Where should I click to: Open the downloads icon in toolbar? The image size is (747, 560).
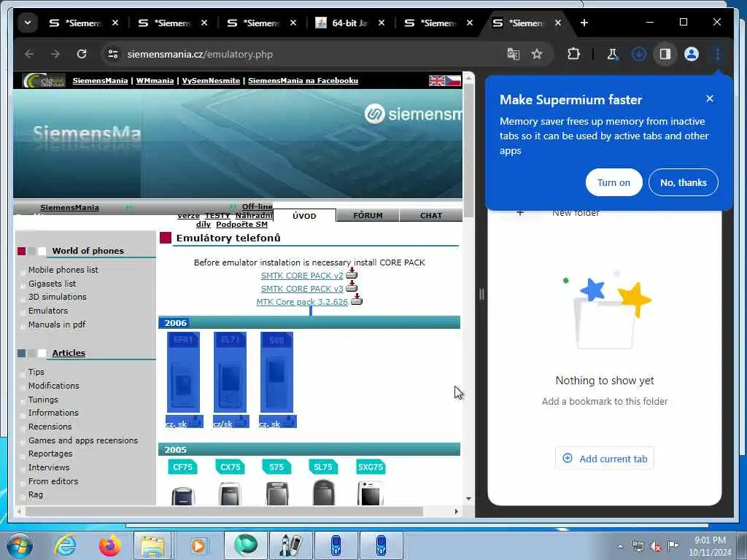[x=639, y=54]
